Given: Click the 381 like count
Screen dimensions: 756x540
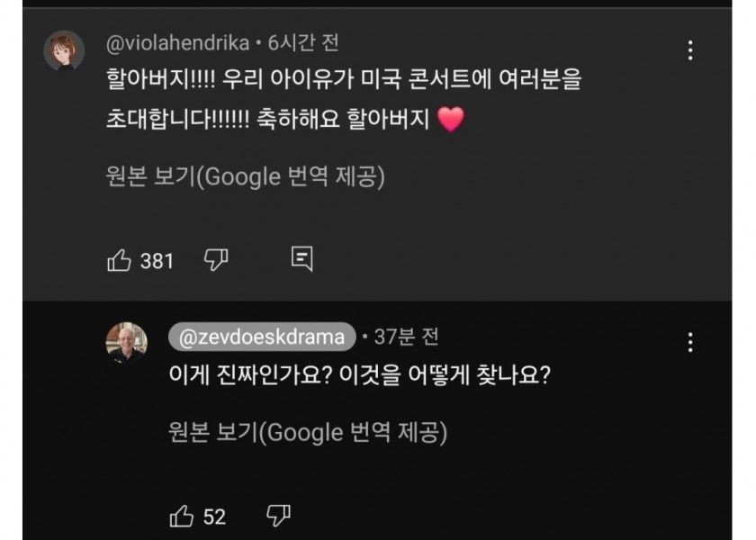Looking at the screenshot, I should (157, 261).
